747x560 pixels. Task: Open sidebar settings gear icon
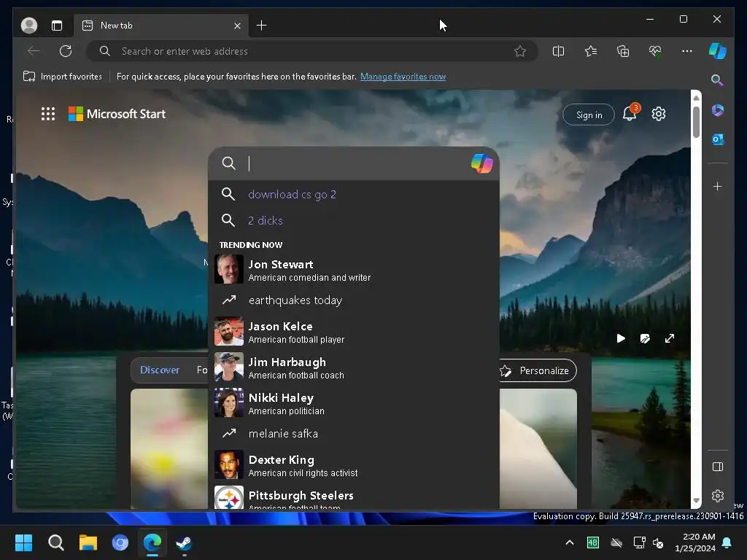(x=718, y=496)
